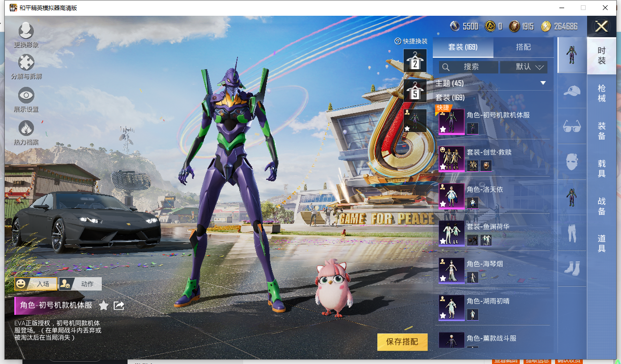
Task: Open 分解与拆解 puzzle icon
Action: pos(26,63)
